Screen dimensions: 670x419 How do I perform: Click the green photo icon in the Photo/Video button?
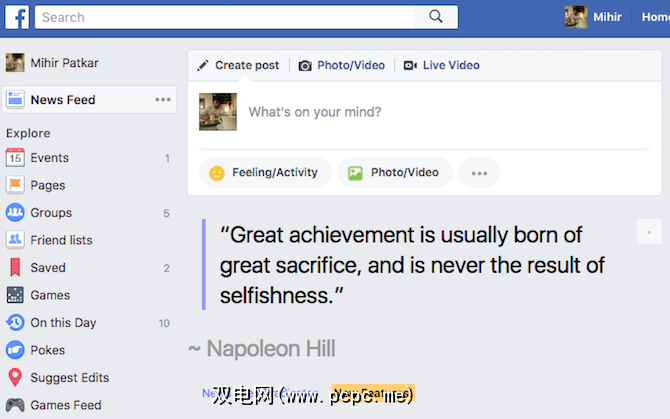(355, 173)
